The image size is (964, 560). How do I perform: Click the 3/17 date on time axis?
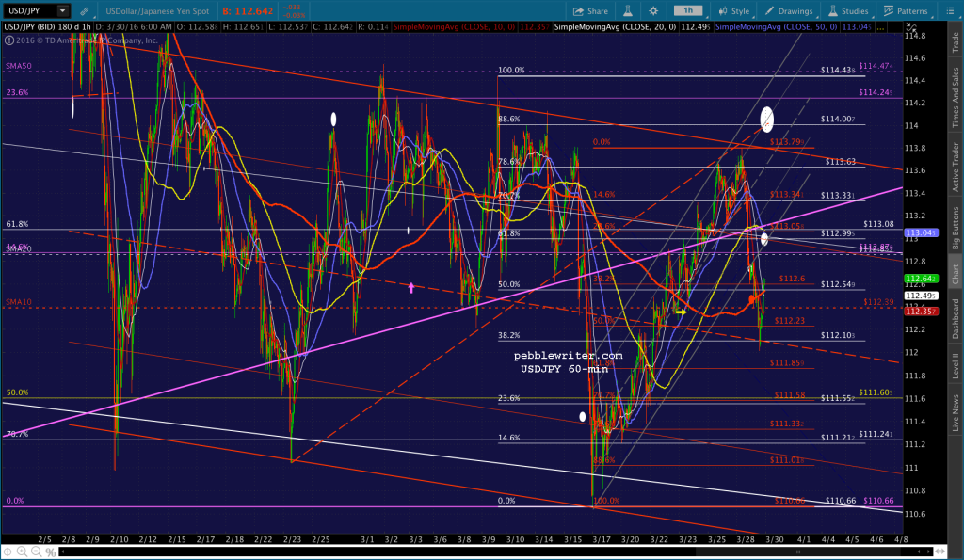click(602, 539)
